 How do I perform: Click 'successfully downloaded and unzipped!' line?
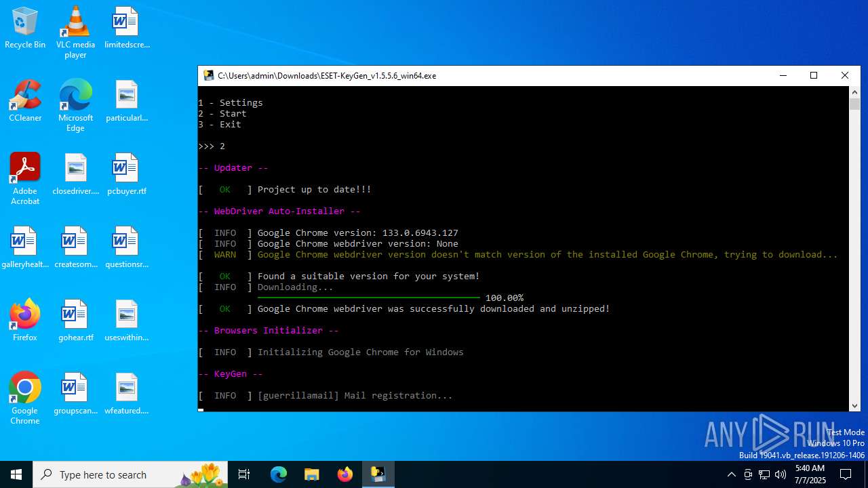coord(434,309)
